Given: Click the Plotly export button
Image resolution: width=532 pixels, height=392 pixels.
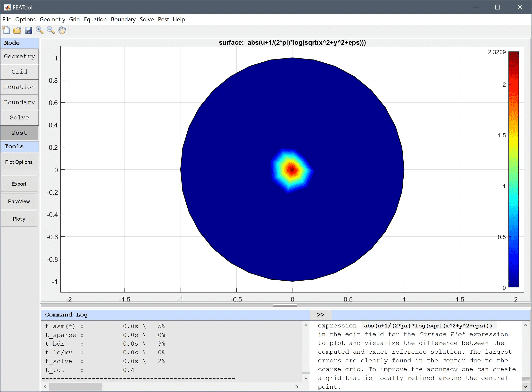Looking at the screenshot, I should click(19, 219).
